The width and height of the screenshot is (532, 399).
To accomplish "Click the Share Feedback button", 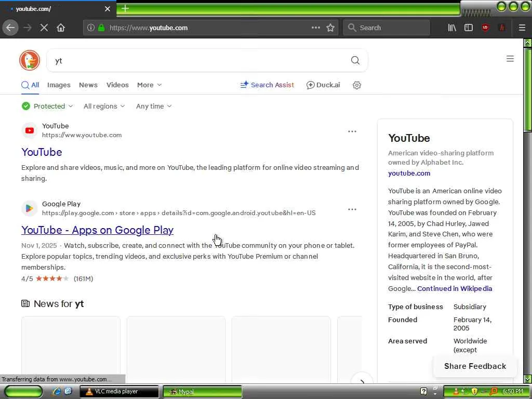I will (475, 366).
